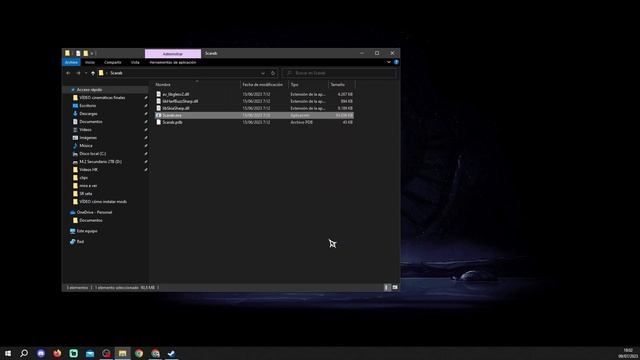The width and height of the screenshot is (640, 360).
Task: Open the Mail app from taskbar
Action: click(90, 353)
